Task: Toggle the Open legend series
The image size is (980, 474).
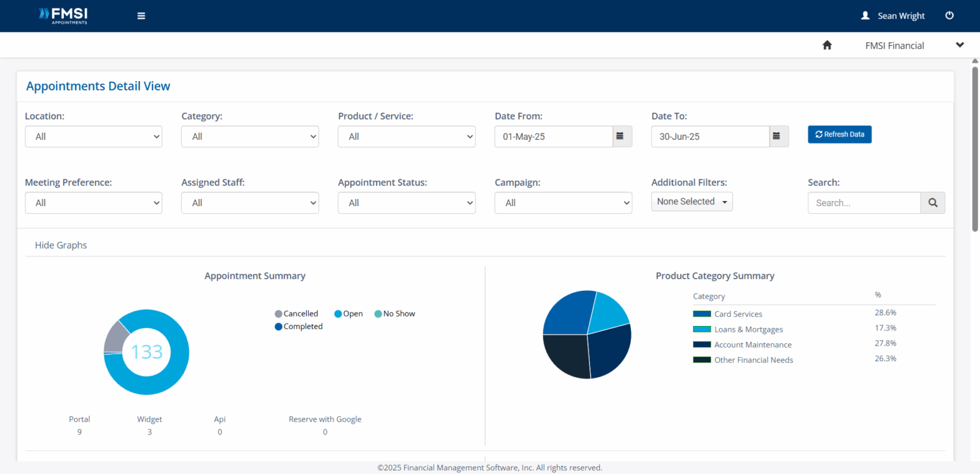Action: (348, 314)
